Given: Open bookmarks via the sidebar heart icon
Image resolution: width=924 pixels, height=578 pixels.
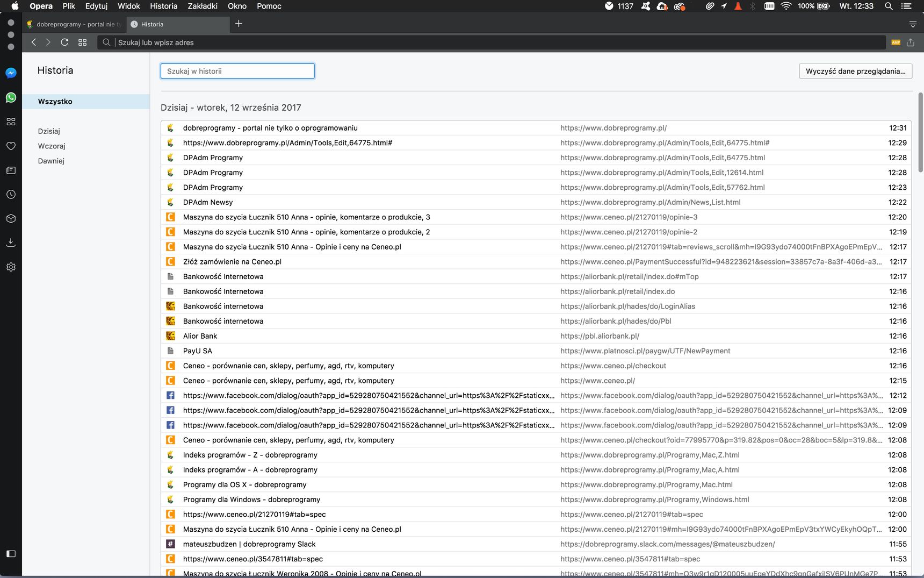Looking at the screenshot, I should (11, 146).
